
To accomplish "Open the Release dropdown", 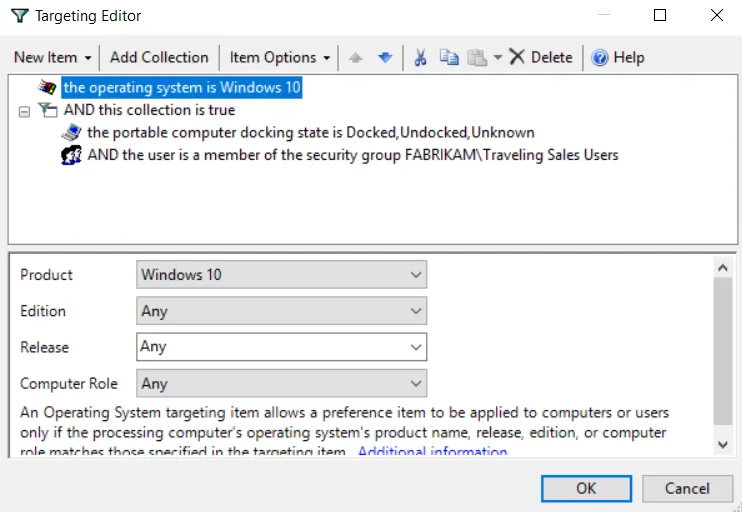I will 282,347.
